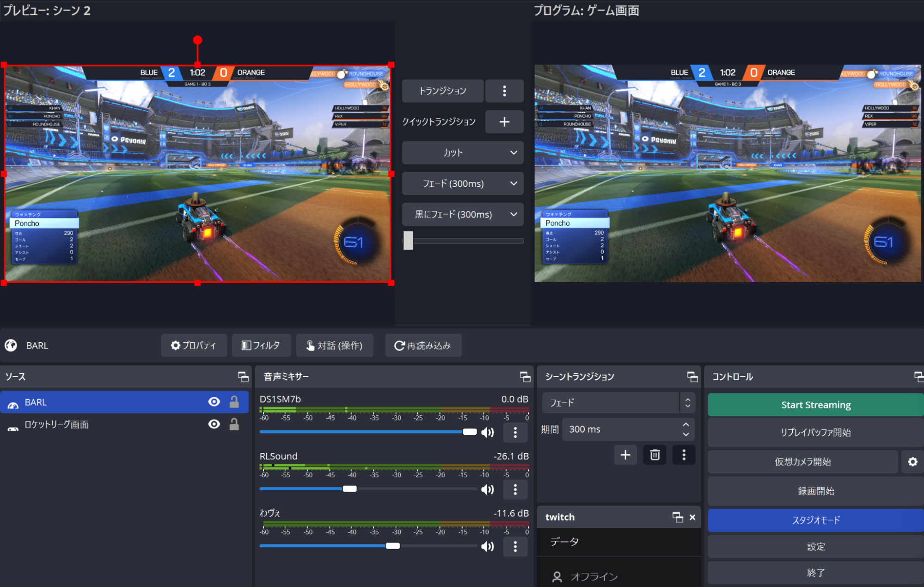This screenshot has height=587, width=924.
Task: Mute the わヴぇ audio source speaker icon
Action: click(x=487, y=546)
